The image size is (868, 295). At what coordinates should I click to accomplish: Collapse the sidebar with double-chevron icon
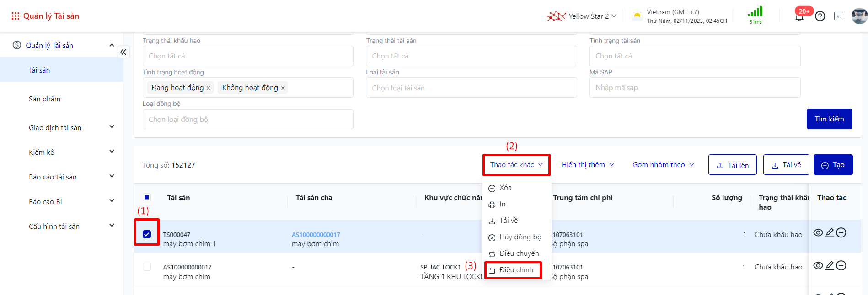(x=123, y=52)
